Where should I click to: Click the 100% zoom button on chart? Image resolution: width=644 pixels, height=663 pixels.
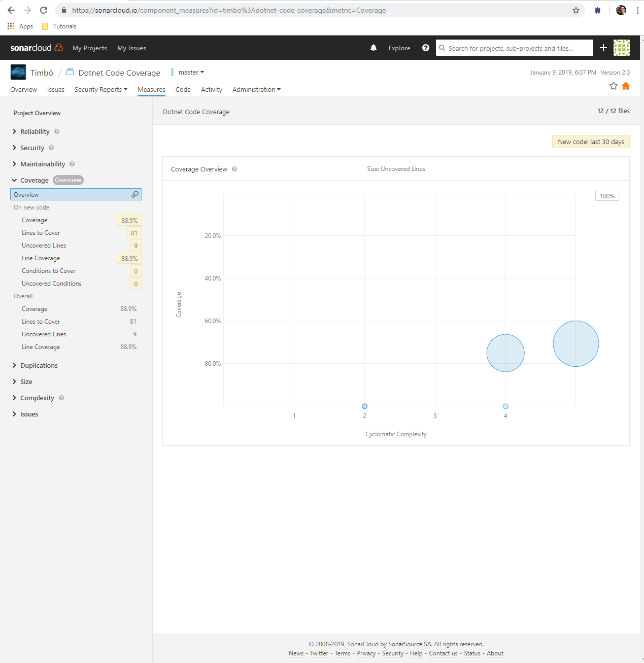pyautogui.click(x=607, y=196)
